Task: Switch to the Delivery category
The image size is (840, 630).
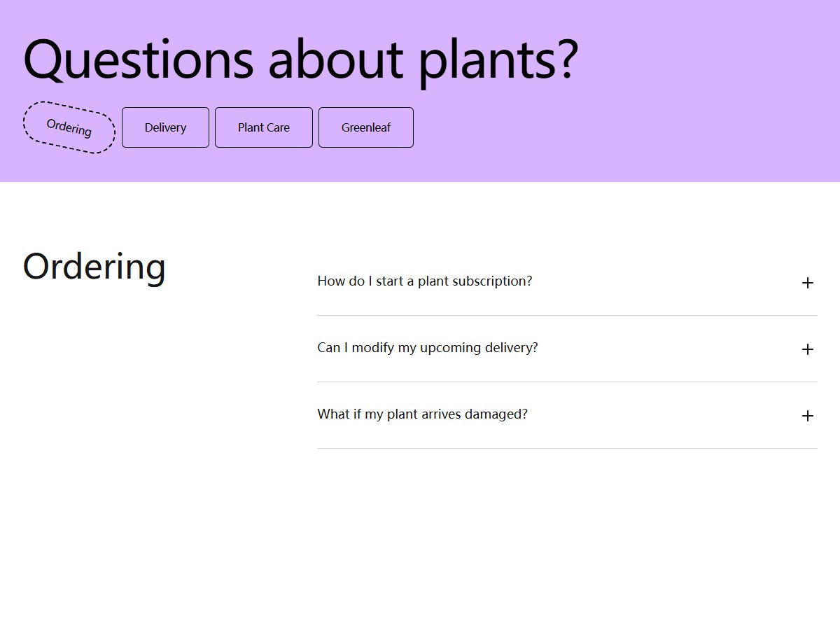Action: 165,127
